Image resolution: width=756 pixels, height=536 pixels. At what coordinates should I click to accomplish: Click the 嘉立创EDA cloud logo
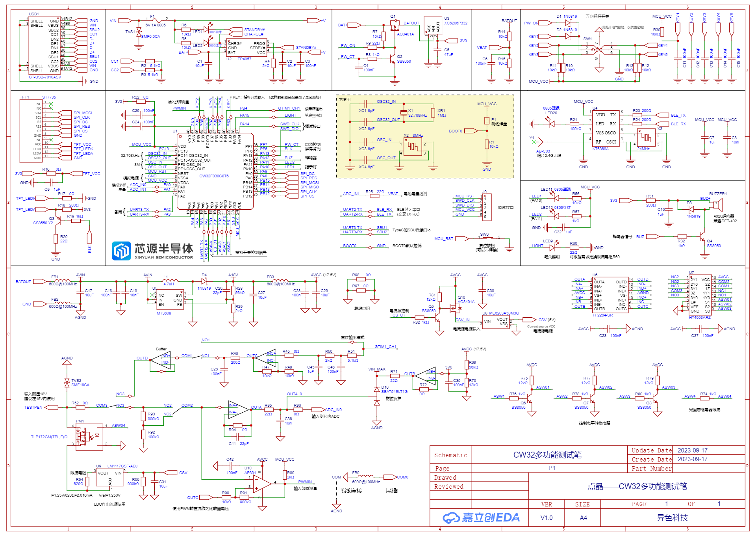[x=481, y=517]
